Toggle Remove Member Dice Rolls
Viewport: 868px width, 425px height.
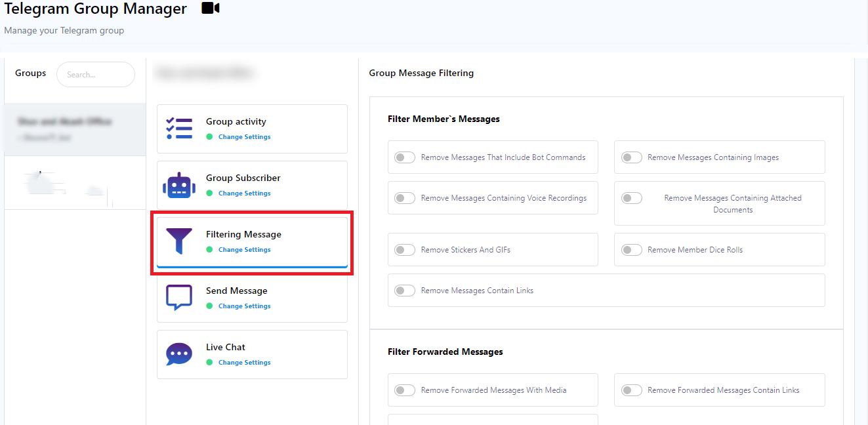coord(632,250)
